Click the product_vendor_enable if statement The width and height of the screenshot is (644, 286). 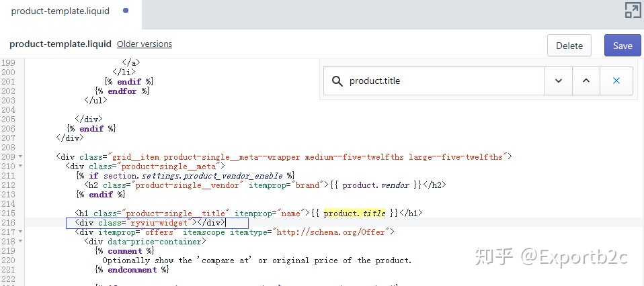pos(186,176)
